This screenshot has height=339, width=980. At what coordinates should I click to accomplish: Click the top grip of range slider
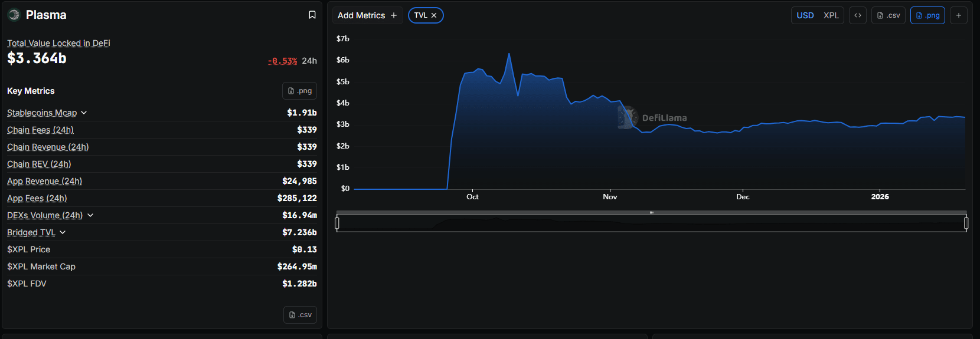point(652,212)
